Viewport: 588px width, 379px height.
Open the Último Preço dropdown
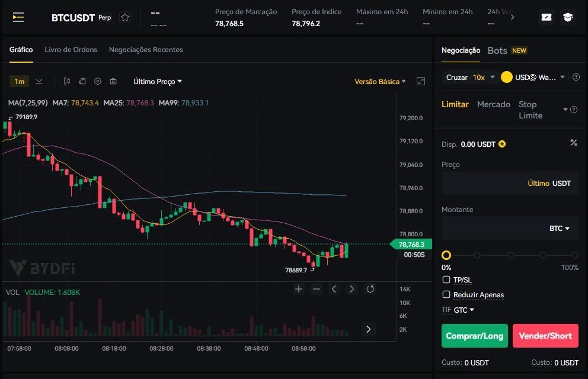coord(158,81)
